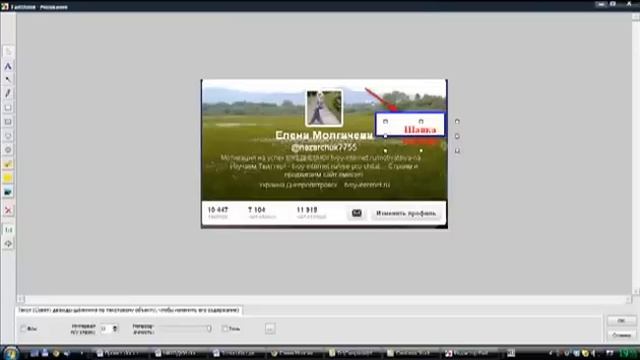Click the profile avatar thumbnail in image

coord(324,108)
